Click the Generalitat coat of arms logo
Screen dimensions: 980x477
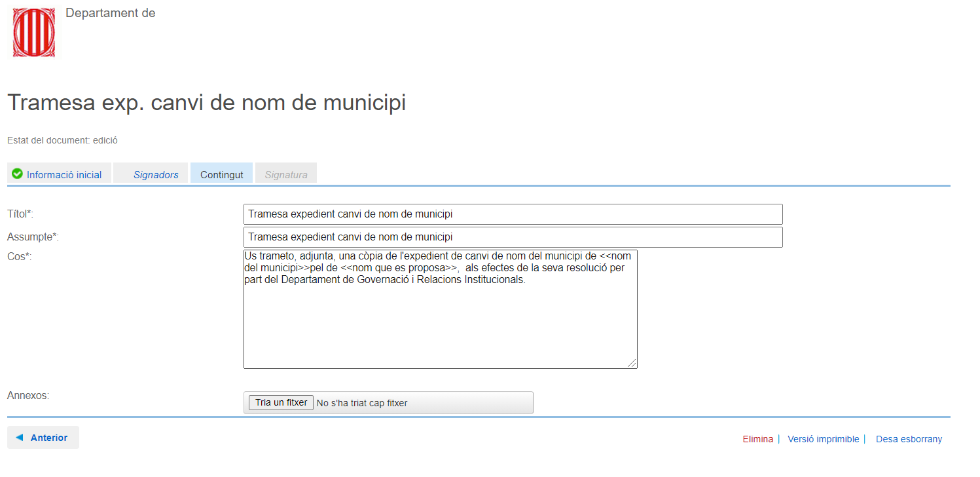pos(34,33)
